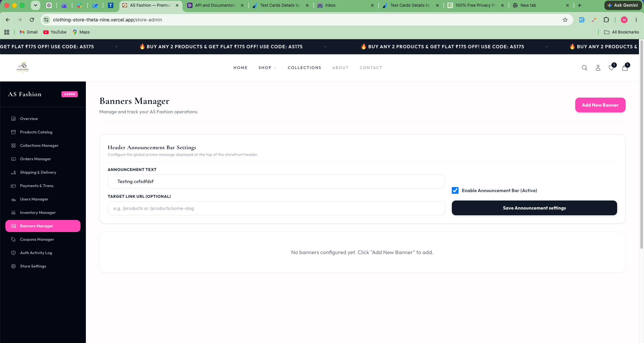Open the Gmail bookmark
644x343 pixels.
(x=29, y=32)
